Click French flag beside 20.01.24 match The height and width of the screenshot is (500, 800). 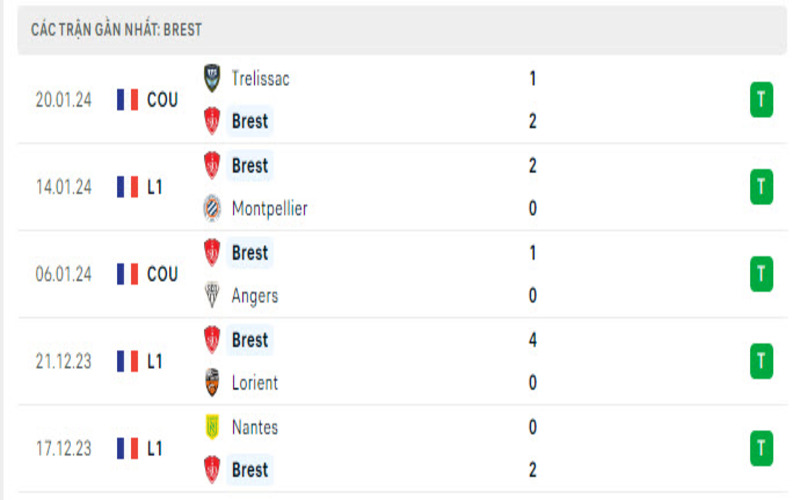click(127, 100)
